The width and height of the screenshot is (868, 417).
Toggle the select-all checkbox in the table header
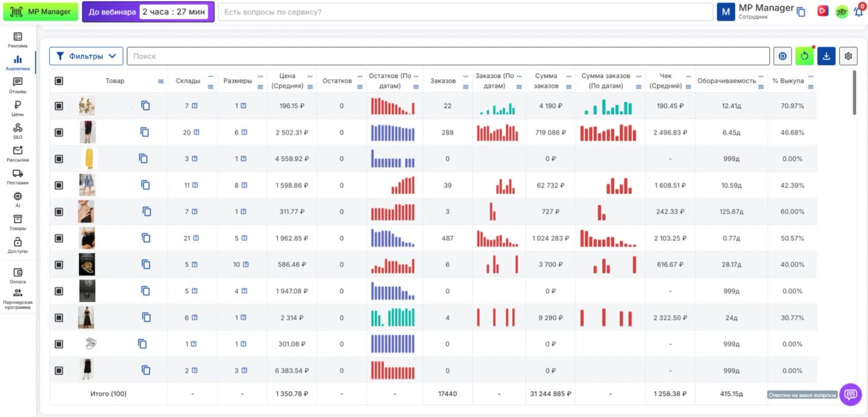point(59,81)
